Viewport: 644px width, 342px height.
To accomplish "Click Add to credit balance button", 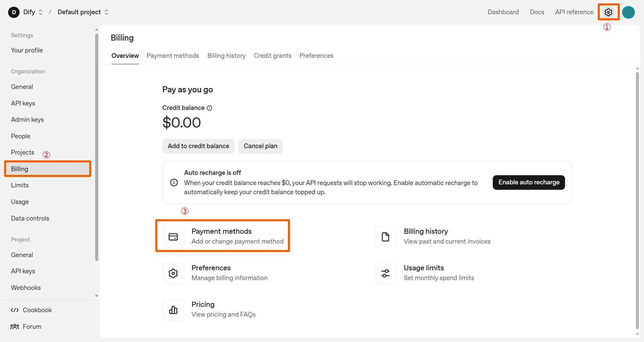I will coord(198,146).
